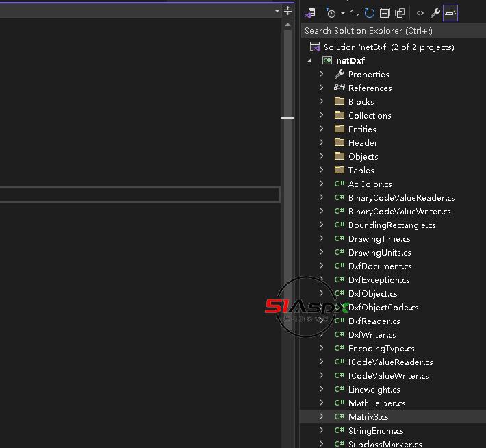486x448 pixels.
Task: Select MathHelper.cs file
Action: [377, 403]
